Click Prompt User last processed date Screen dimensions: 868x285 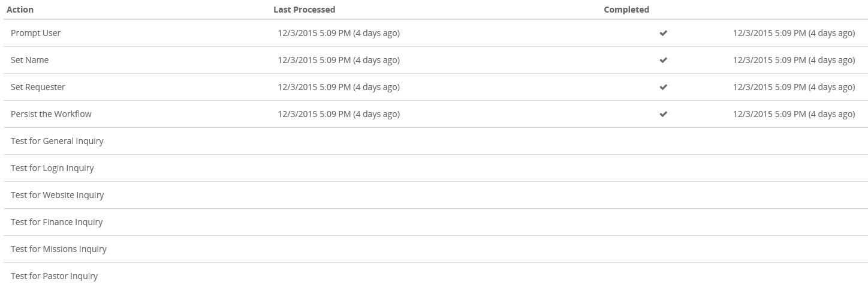pos(339,33)
